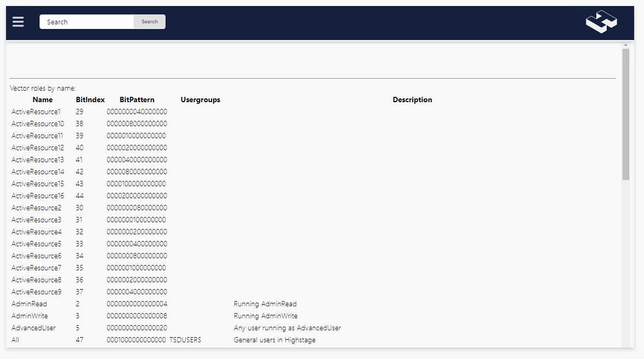
Task: Select the ActiveResource13 name cell
Action: coord(38,160)
